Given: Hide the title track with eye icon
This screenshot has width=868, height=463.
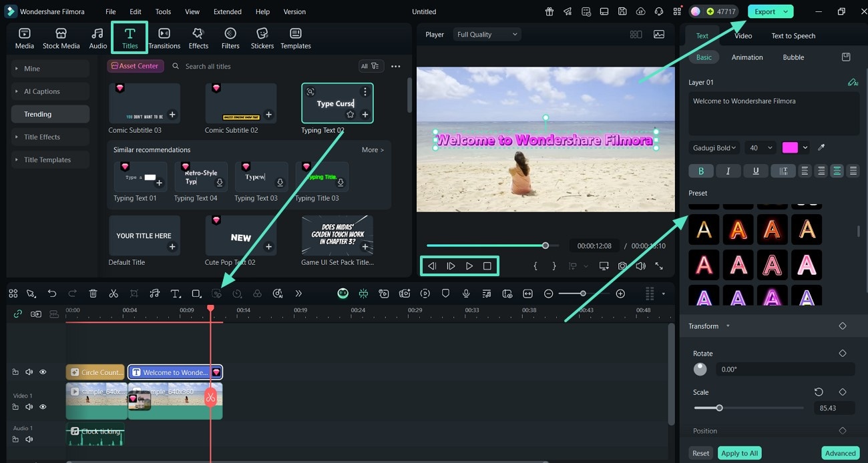Looking at the screenshot, I should (43, 372).
